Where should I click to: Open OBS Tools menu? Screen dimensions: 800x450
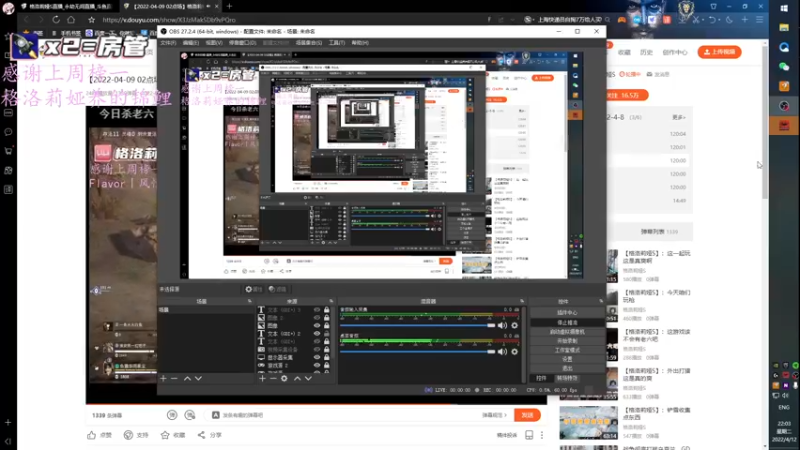point(337,43)
